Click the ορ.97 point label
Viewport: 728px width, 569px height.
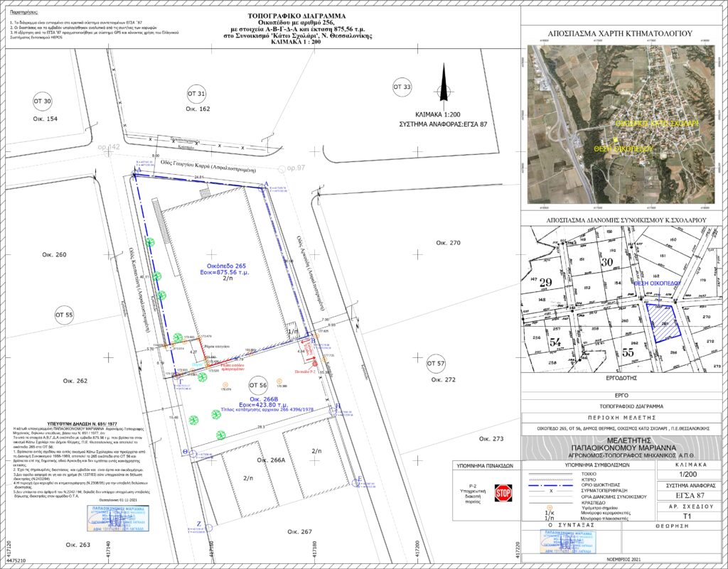[296, 168]
